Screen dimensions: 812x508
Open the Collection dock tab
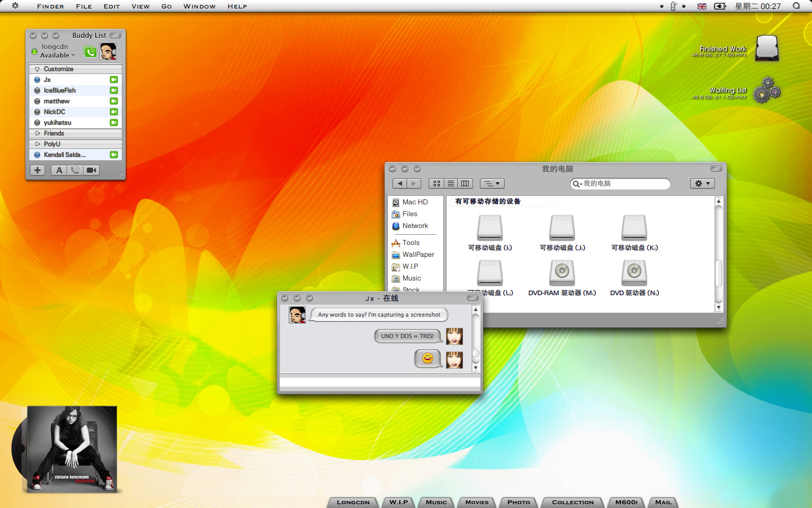coord(573,502)
